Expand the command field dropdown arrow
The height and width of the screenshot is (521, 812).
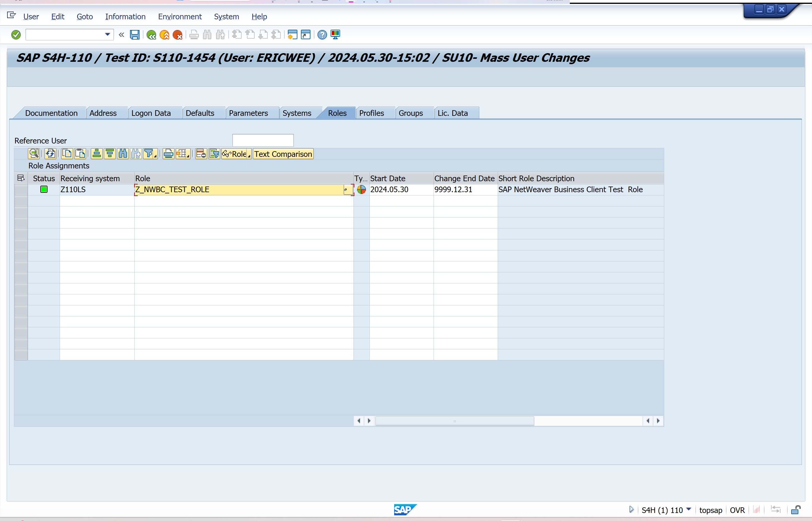tap(107, 34)
